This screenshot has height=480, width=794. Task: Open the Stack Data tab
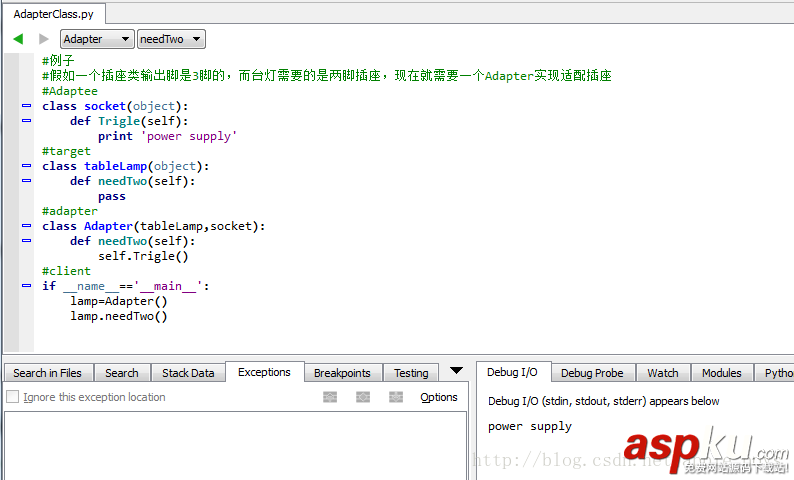pyautogui.click(x=188, y=373)
